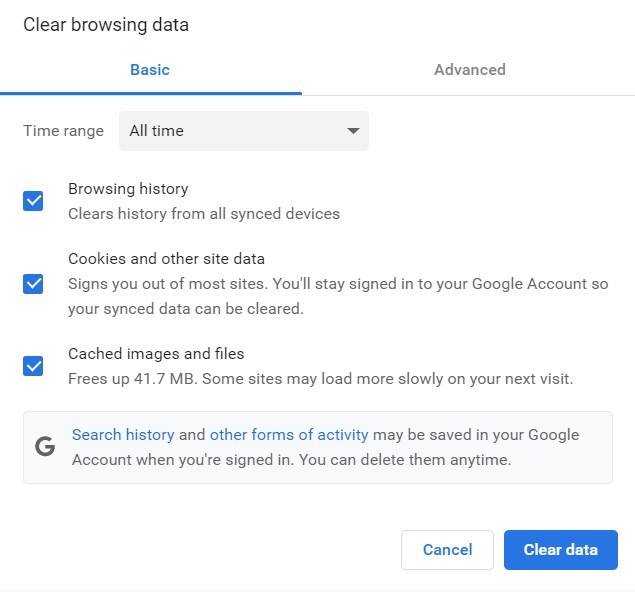Open the Search history link
Screen dimensions: 635x592
click(x=123, y=435)
